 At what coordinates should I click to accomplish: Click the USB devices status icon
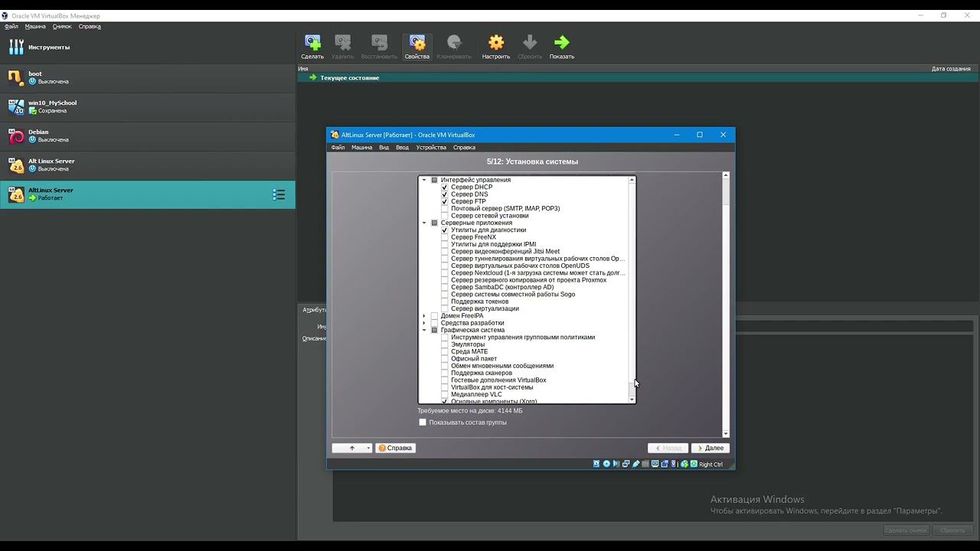click(x=635, y=464)
